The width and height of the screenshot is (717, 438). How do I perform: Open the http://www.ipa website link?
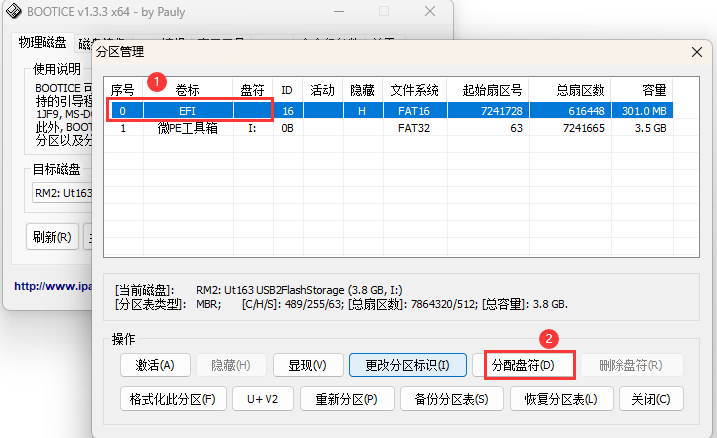pyautogui.click(x=52, y=286)
